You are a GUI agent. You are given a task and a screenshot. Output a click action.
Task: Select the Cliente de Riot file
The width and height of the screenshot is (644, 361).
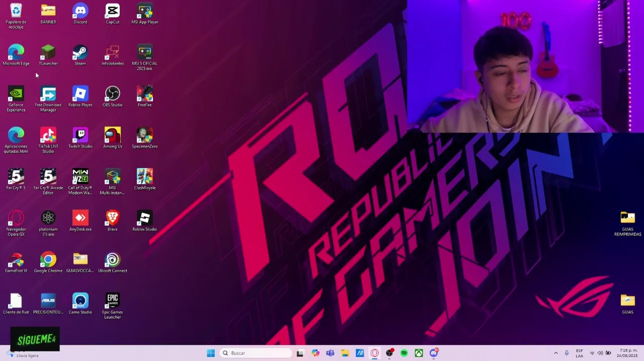(16, 304)
